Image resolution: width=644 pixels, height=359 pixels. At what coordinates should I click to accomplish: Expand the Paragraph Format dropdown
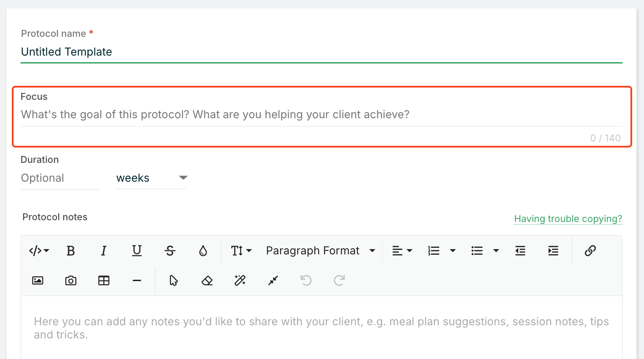click(320, 251)
